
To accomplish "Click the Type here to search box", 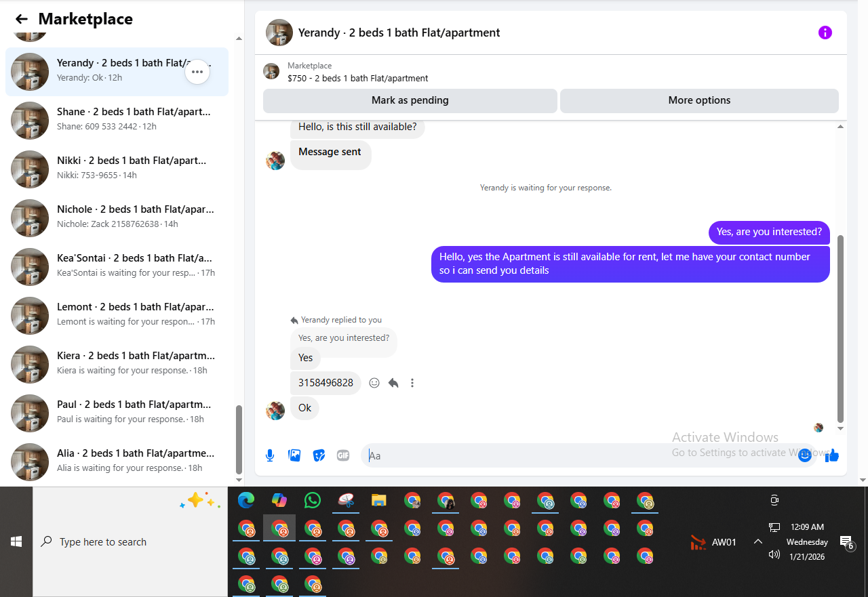I will click(x=130, y=541).
